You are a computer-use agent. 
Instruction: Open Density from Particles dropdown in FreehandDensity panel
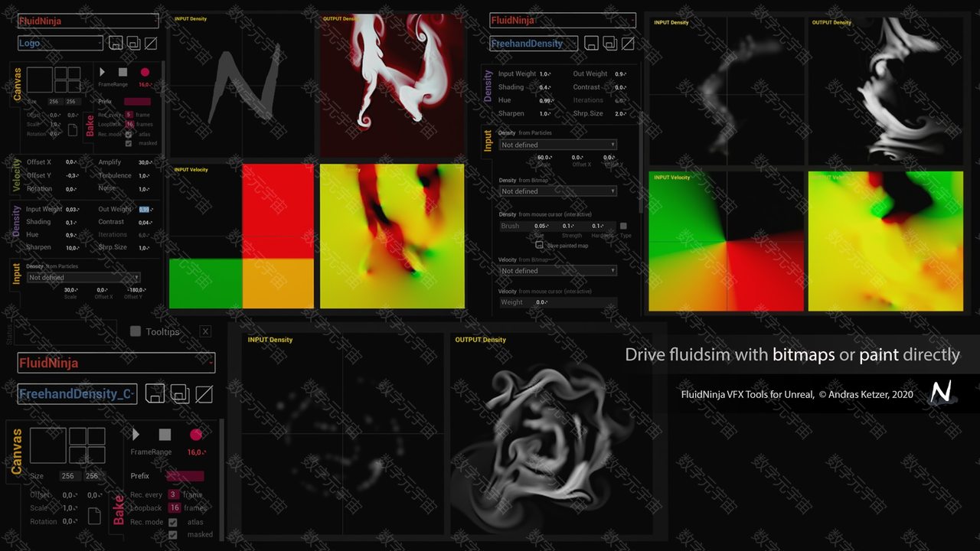(x=557, y=145)
